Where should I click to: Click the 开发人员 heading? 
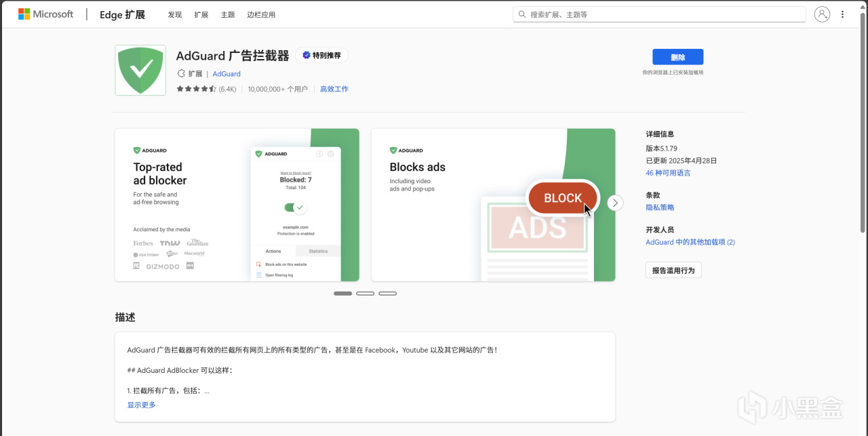(660, 230)
